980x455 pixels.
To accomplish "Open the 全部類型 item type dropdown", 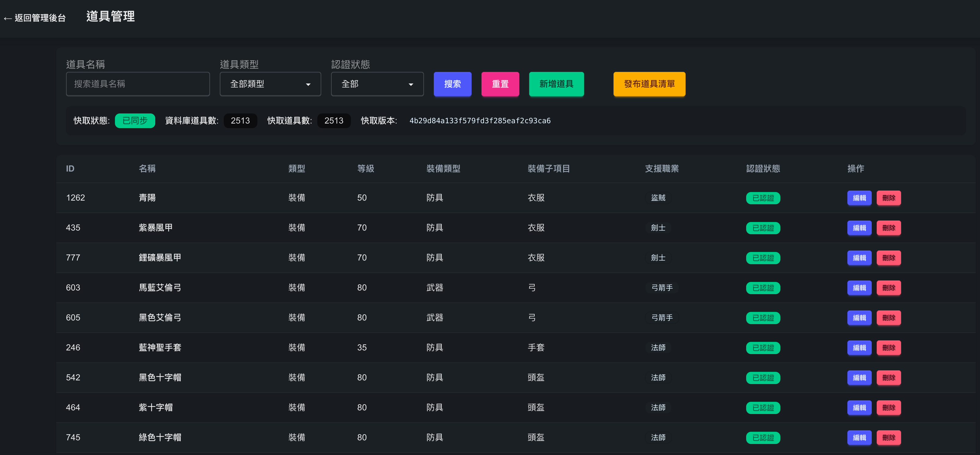I will point(270,84).
